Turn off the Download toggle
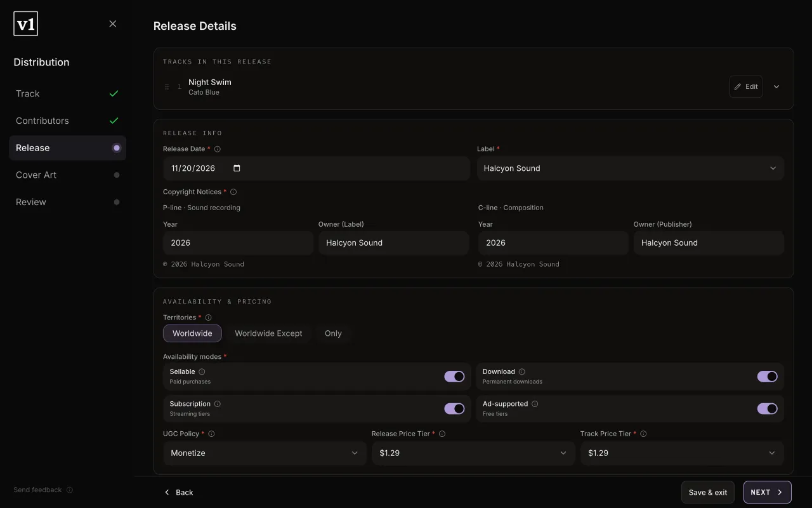This screenshot has height=508, width=812. [768, 377]
